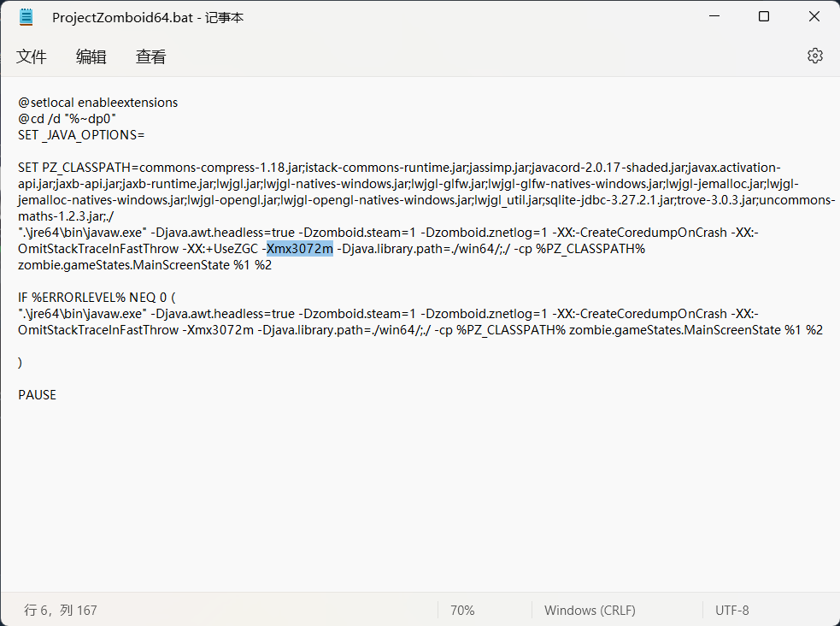Screen dimensions: 840x626
Task: Click the '行 6，列 167' cursor position status
Action: point(61,610)
